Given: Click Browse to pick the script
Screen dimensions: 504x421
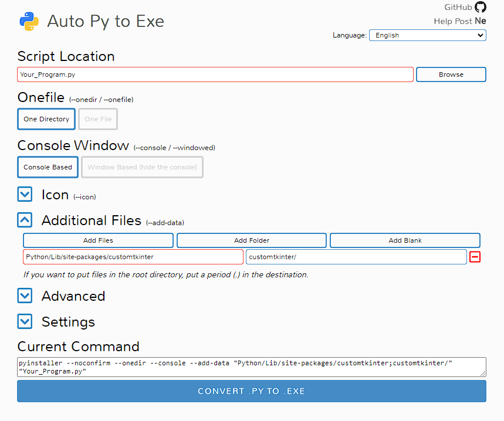Looking at the screenshot, I should (451, 74).
